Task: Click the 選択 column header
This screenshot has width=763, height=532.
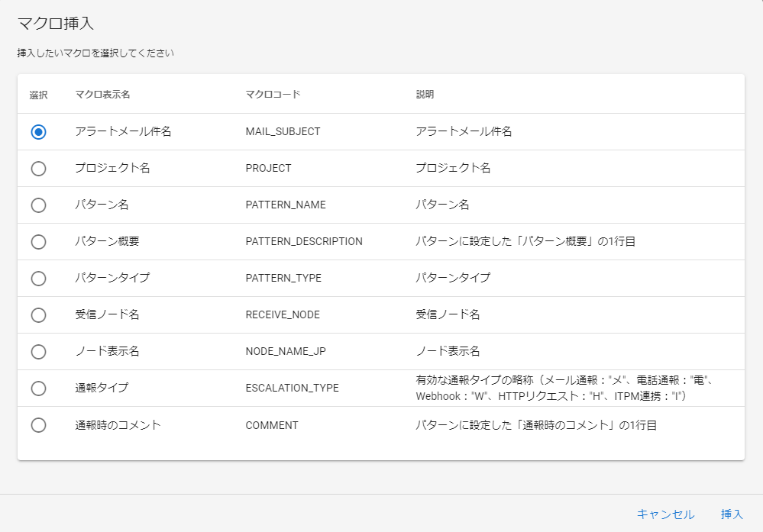Action: (x=37, y=95)
